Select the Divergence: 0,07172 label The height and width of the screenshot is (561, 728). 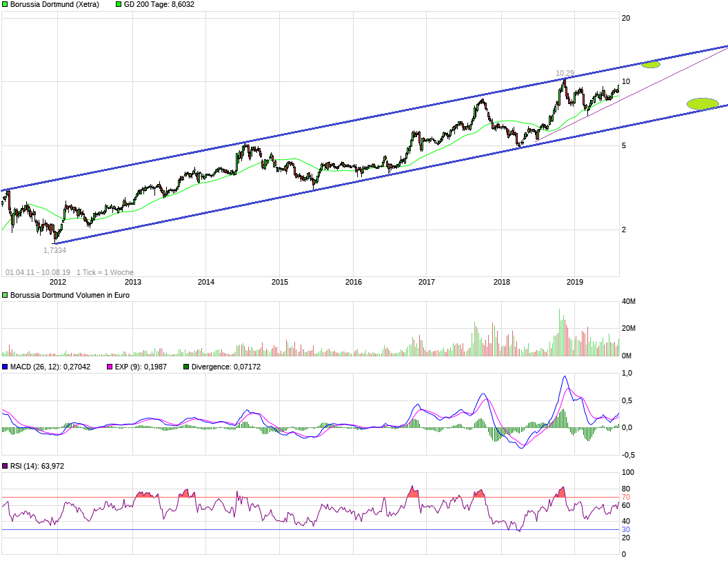point(226,367)
